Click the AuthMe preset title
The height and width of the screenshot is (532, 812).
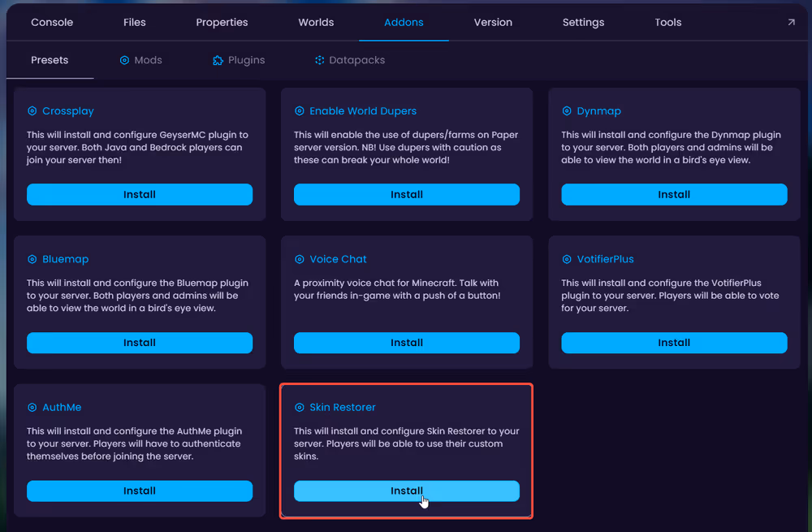coord(62,408)
